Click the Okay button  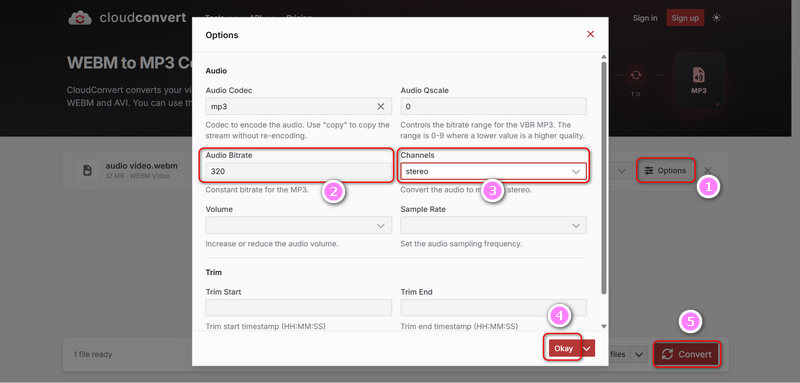click(564, 348)
